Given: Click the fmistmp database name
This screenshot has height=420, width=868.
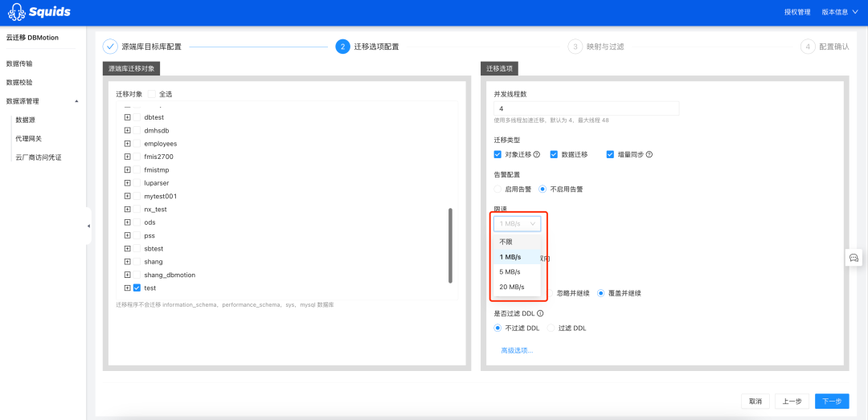Looking at the screenshot, I should 157,170.
